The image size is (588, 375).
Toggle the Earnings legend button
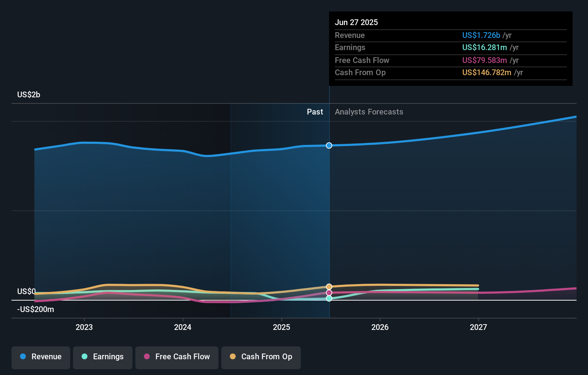point(103,357)
